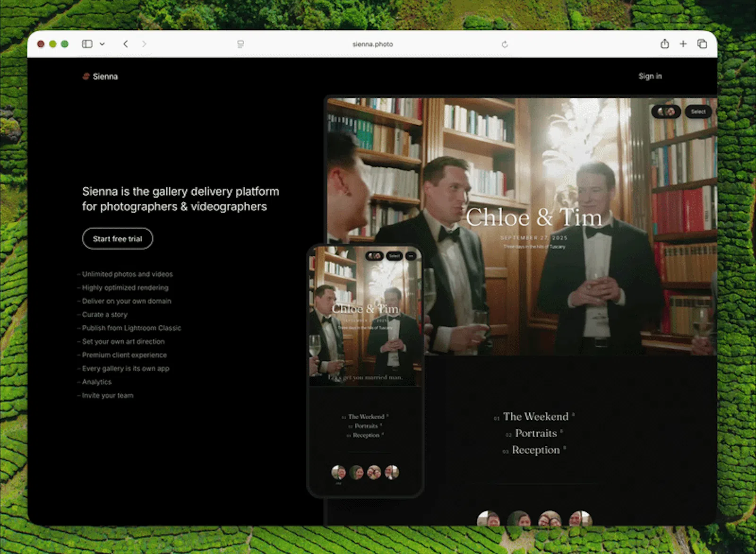Image resolution: width=756 pixels, height=554 pixels.
Task: Click the 'Every gallery is its own app' text
Action: pos(126,368)
